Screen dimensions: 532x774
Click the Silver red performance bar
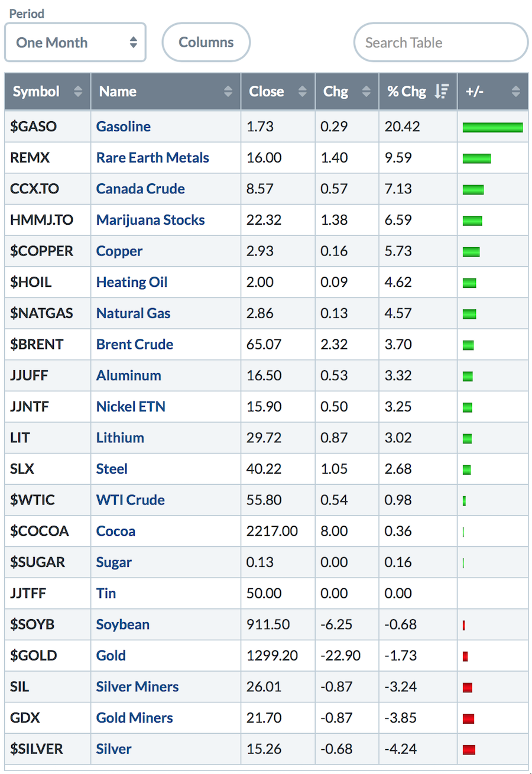pyautogui.click(x=469, y=750)
